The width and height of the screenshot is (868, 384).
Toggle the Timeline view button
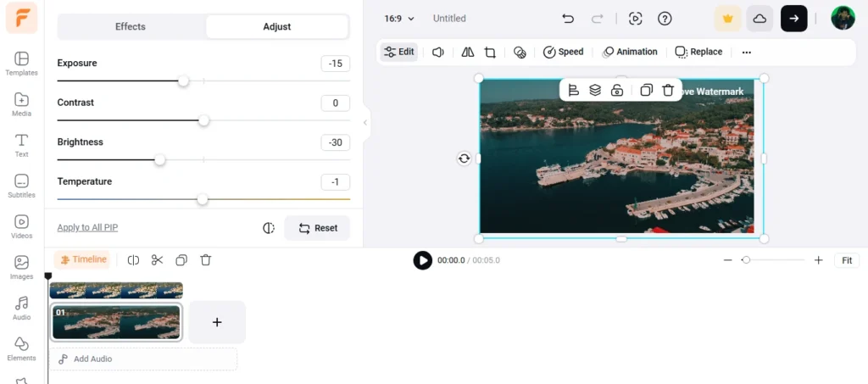coord(82,259)
